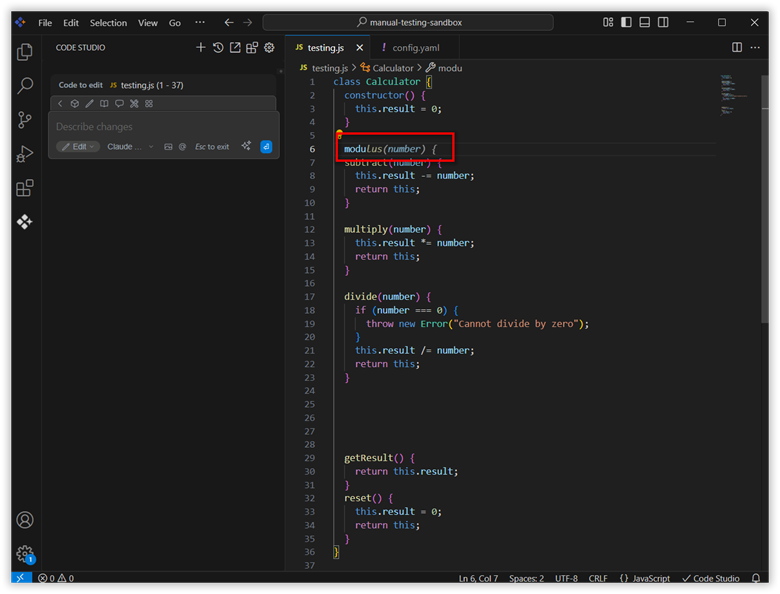Open the Edit mode dropdown
The image size is (780, 594).
pyautogui.click(x=78, y=147)
